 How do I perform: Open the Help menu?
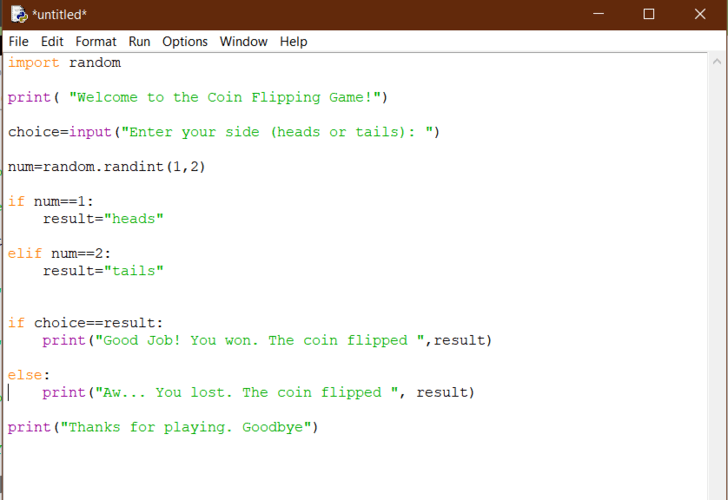tap(293, 42)
